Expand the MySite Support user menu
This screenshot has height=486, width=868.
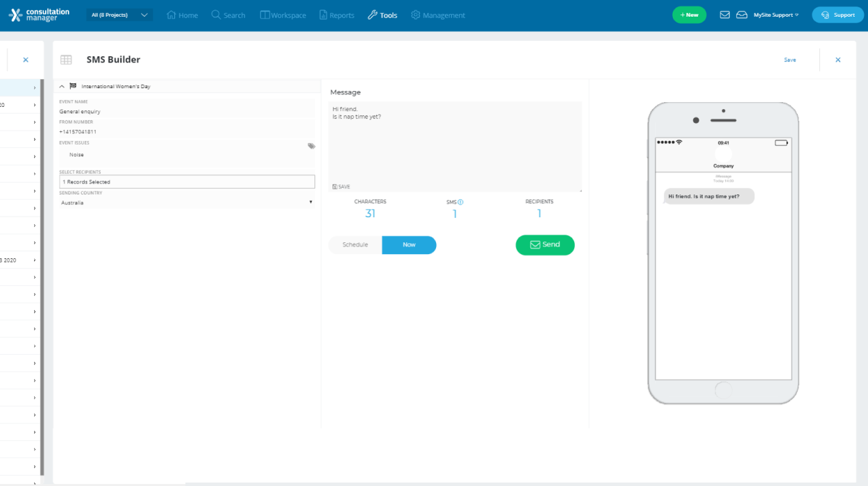(776, 15)
